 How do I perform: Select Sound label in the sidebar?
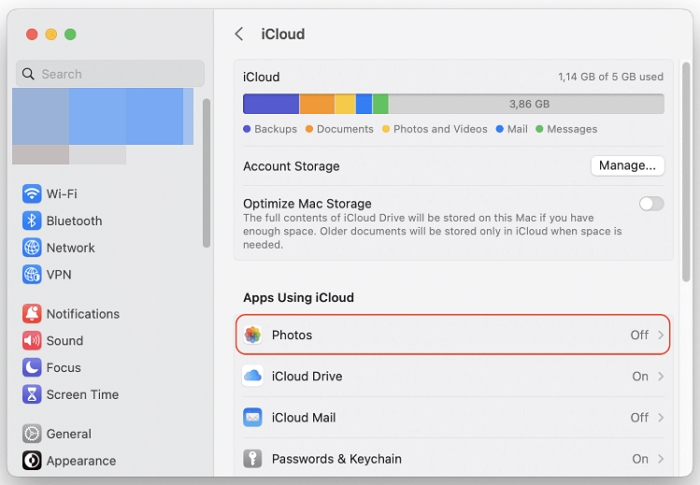[x=65, y=341]
